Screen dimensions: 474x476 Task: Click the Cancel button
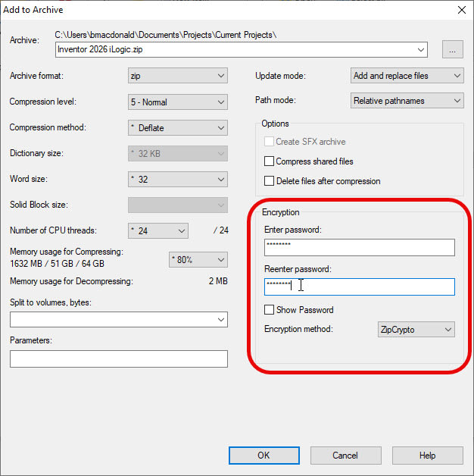tap(346, 456)
